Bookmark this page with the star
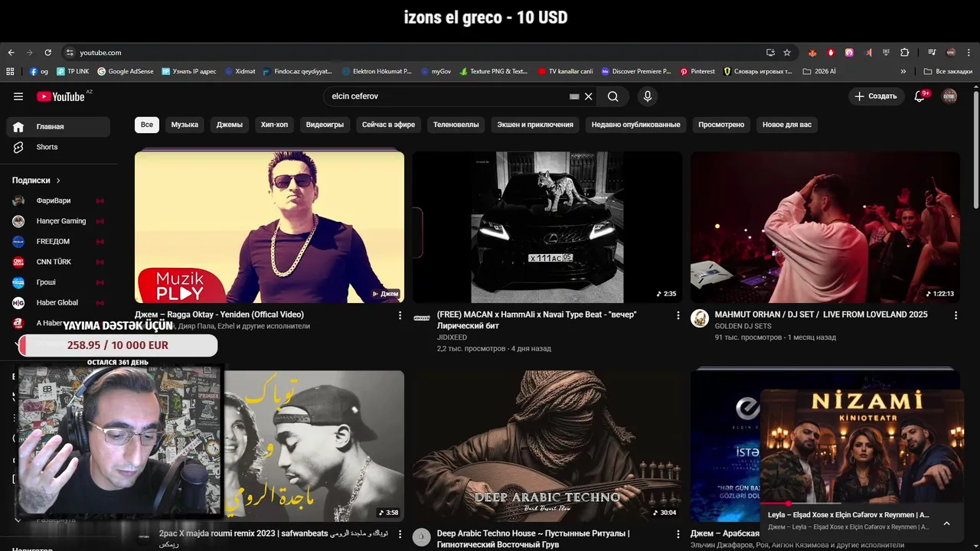 [x=787, y=53]
